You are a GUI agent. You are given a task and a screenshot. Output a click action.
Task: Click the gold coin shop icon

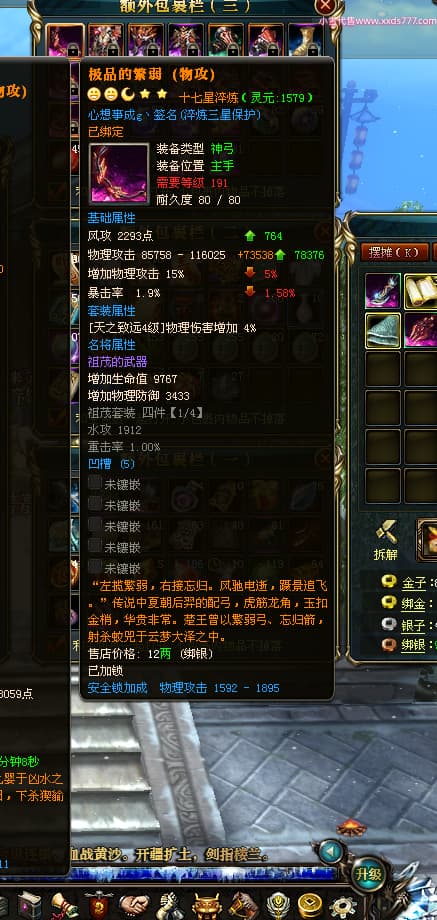(x=310, y=907)
